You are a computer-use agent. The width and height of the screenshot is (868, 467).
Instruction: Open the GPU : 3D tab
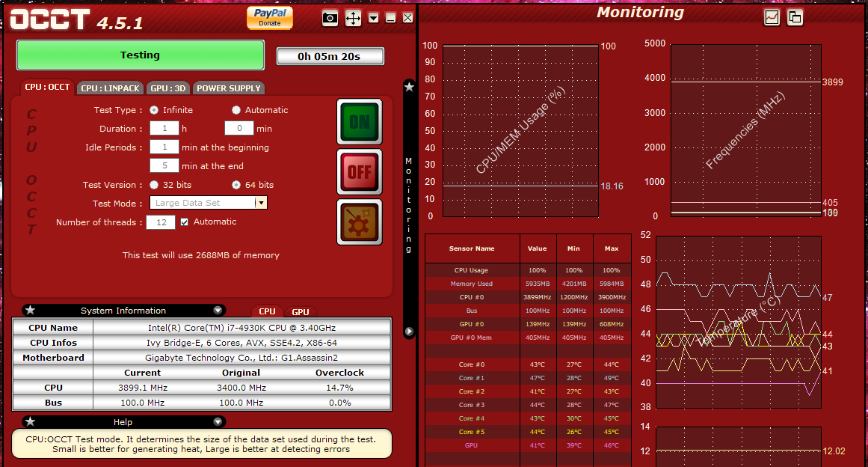[x=168, y=88]
